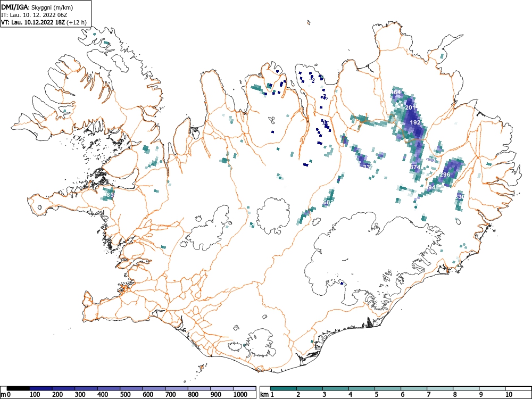Click the '192' visibility value on the map
This screenshot has height=399, width=532.
pyautogui.click(x=415, y=122)
